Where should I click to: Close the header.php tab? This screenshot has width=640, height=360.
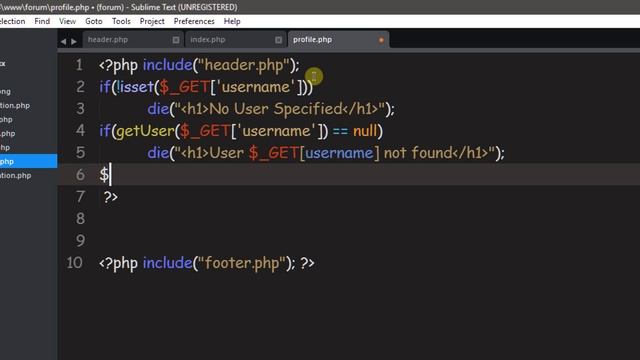pos(176,40)
